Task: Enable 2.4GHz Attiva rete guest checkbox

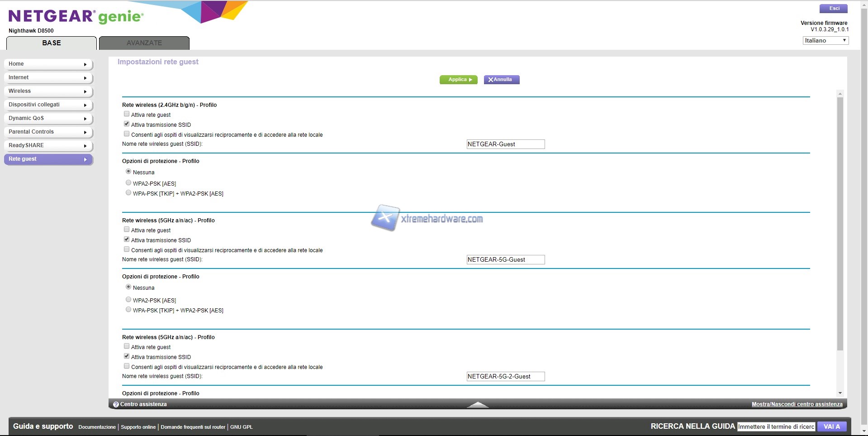Action: click(x=127, y=114)
